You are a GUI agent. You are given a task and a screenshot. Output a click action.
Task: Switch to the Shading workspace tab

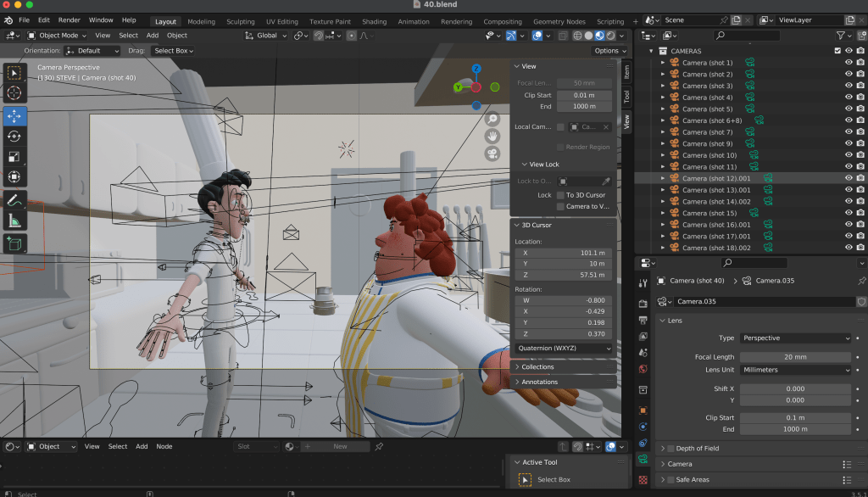[374, 21]
